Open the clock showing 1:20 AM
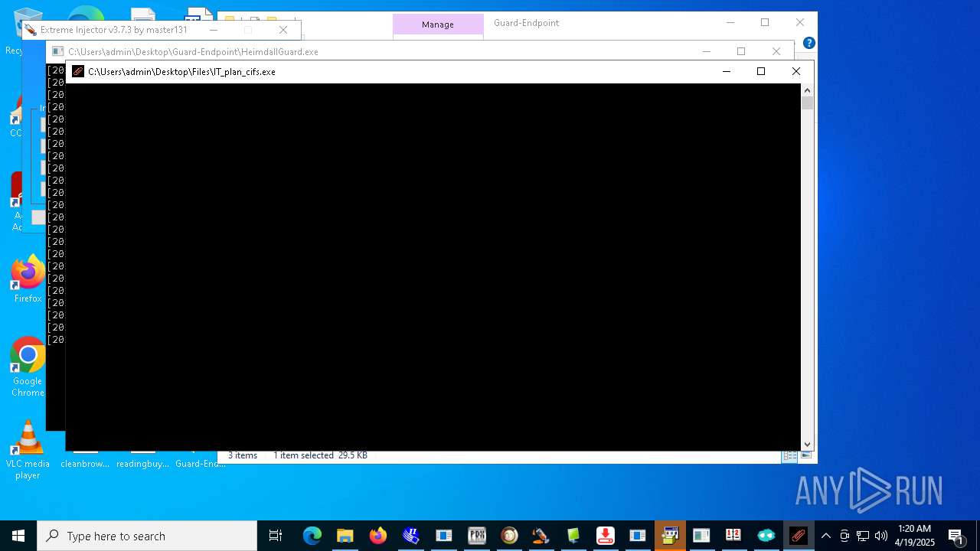Image resolution: width=980 pixels, height=551 pixels. point(914,536)
